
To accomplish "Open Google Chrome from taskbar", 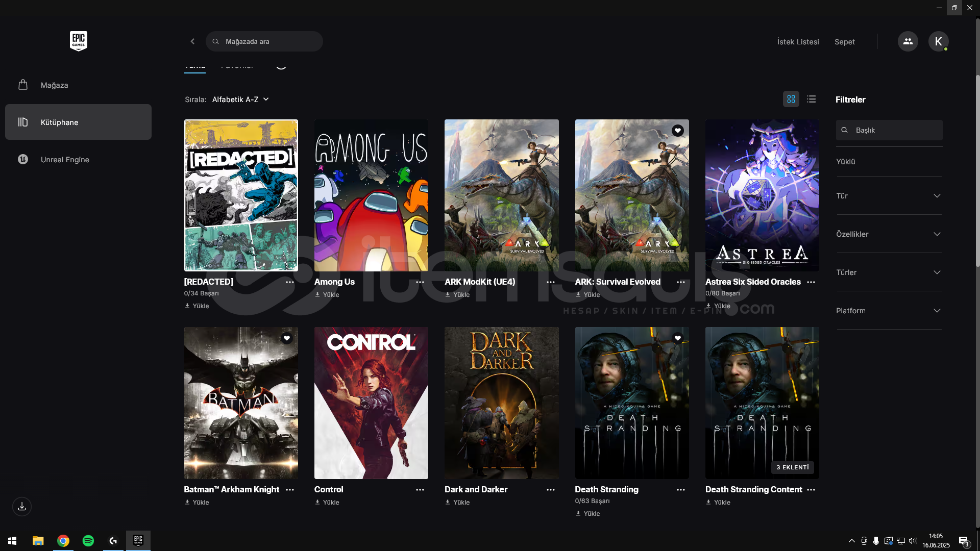I will point(63,540).
